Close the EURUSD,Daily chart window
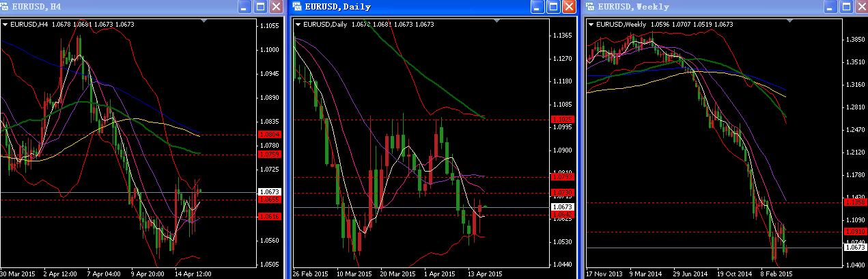 [x=570, y=7]
